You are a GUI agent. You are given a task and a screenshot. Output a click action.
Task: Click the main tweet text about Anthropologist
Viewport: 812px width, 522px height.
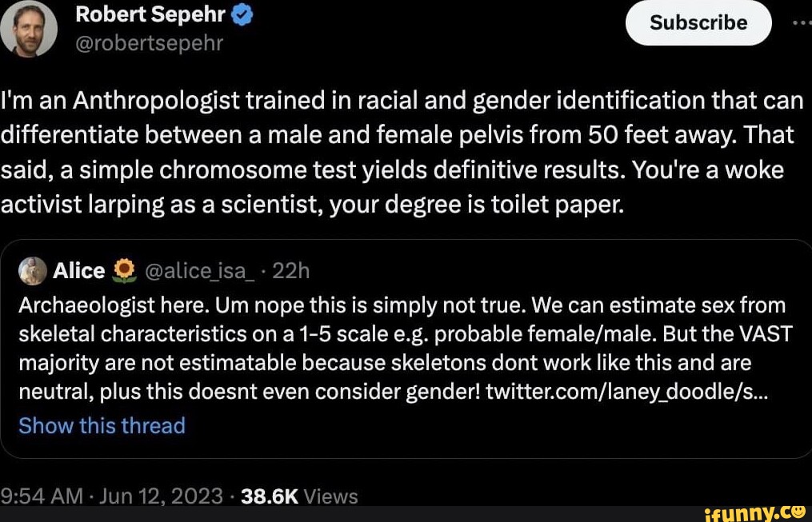click(400, 152)
